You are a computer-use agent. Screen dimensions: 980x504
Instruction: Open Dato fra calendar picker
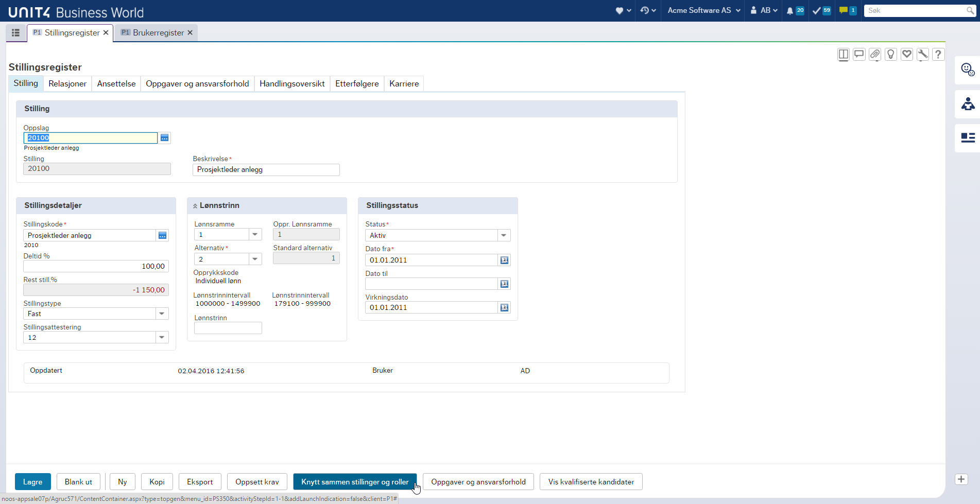pyautogui.click(x=504, y=260)
